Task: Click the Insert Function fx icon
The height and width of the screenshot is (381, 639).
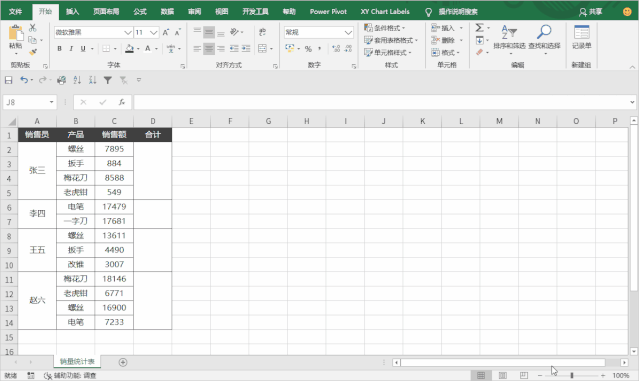Action: 121,102
